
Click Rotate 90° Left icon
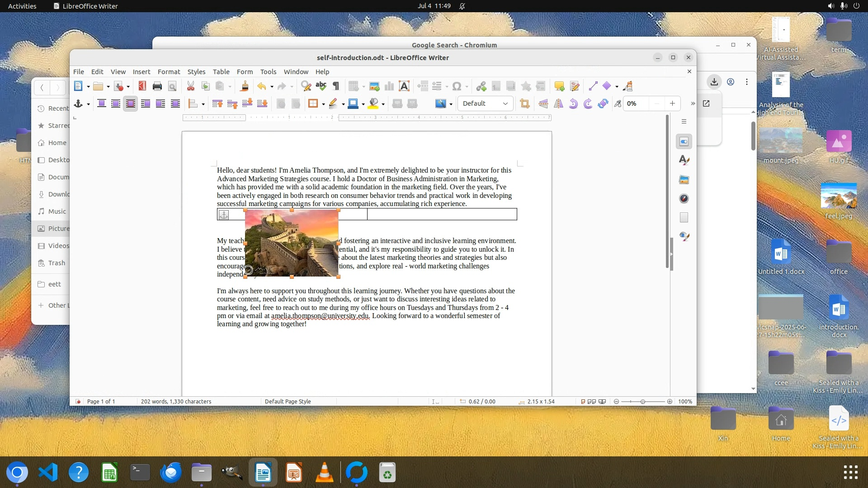[x=573, y=103]
